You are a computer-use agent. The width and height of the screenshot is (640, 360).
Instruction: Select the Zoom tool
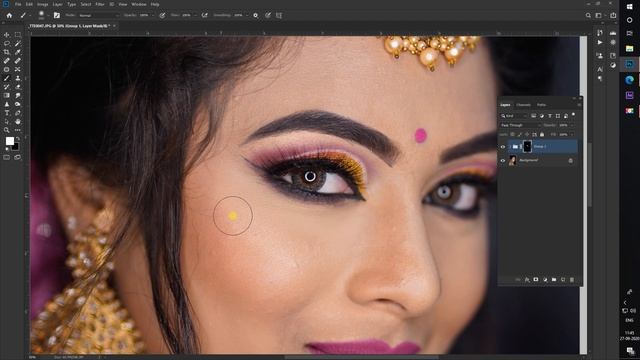point(7,130)
